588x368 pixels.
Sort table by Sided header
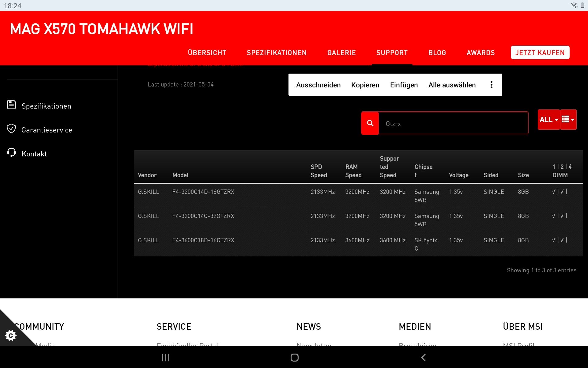[x=491, y=175]
